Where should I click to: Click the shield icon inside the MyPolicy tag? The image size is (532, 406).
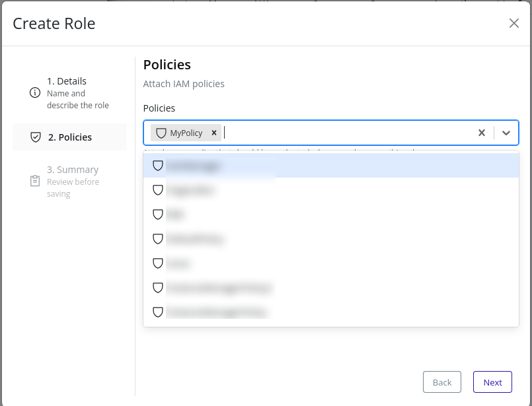tap(161, 133)
